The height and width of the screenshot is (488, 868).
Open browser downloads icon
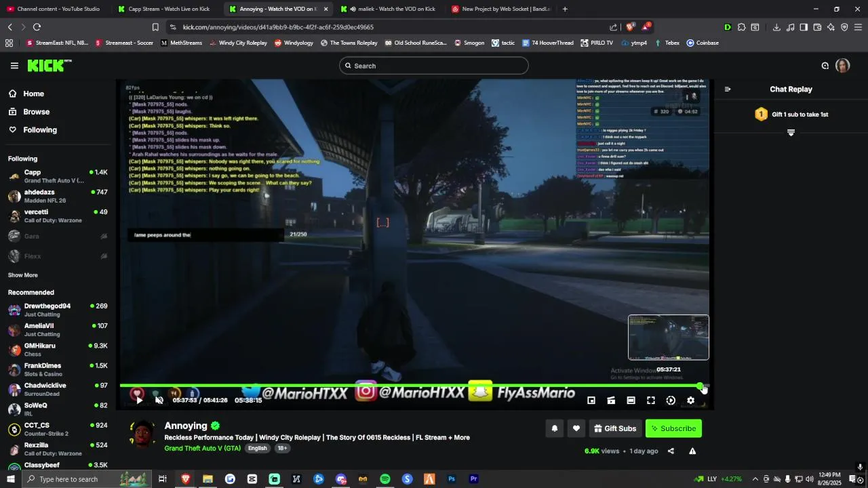pyautogui.click(x=776, y=27)
